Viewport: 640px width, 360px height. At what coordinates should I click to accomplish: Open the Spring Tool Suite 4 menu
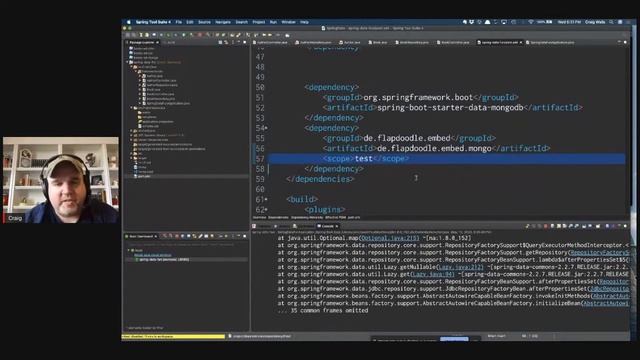[x=153, y=22]
